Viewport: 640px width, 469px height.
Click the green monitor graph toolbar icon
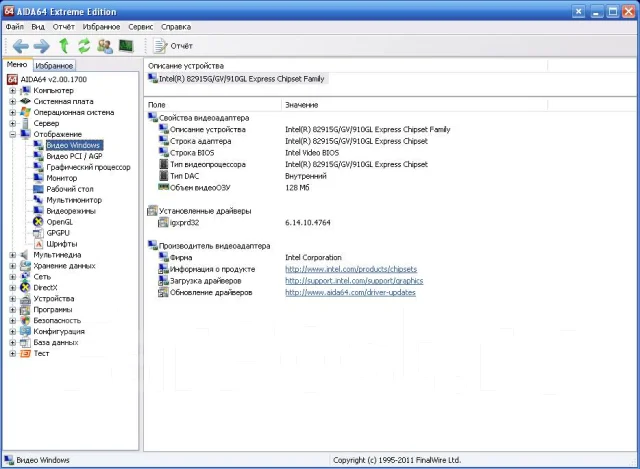click(126, 46)
